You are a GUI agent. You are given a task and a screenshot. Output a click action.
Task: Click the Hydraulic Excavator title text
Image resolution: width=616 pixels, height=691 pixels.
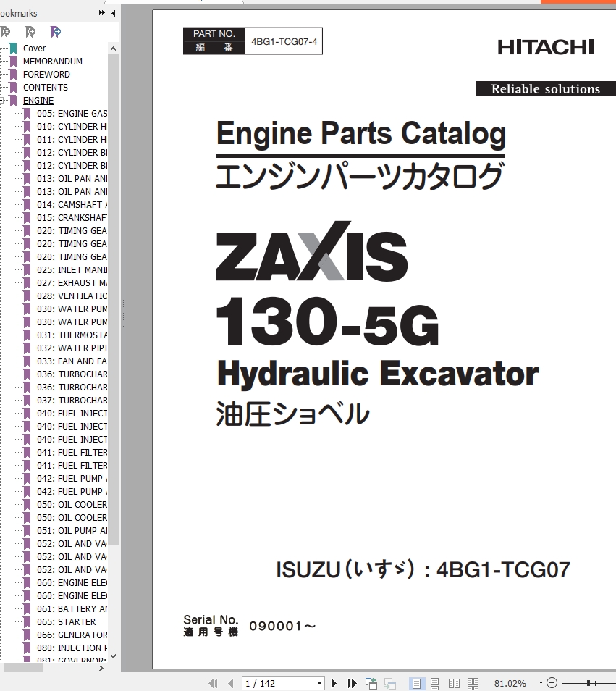click(378, 374)
